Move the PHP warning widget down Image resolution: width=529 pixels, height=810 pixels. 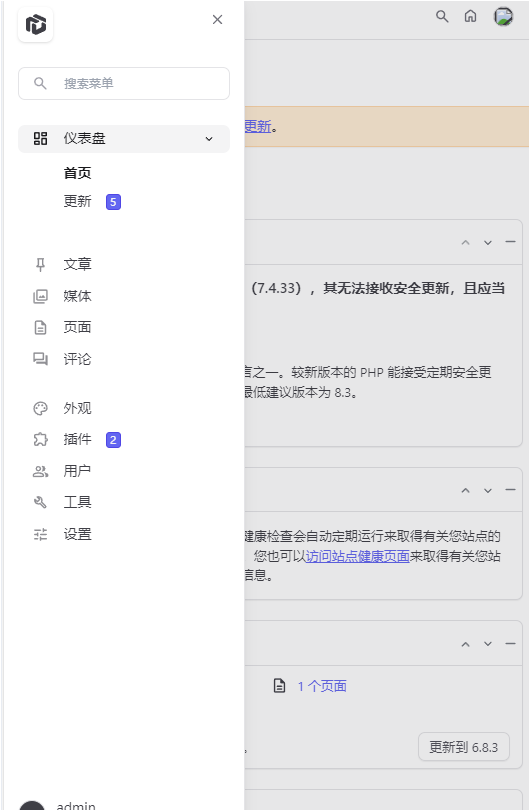coord(488,242)
